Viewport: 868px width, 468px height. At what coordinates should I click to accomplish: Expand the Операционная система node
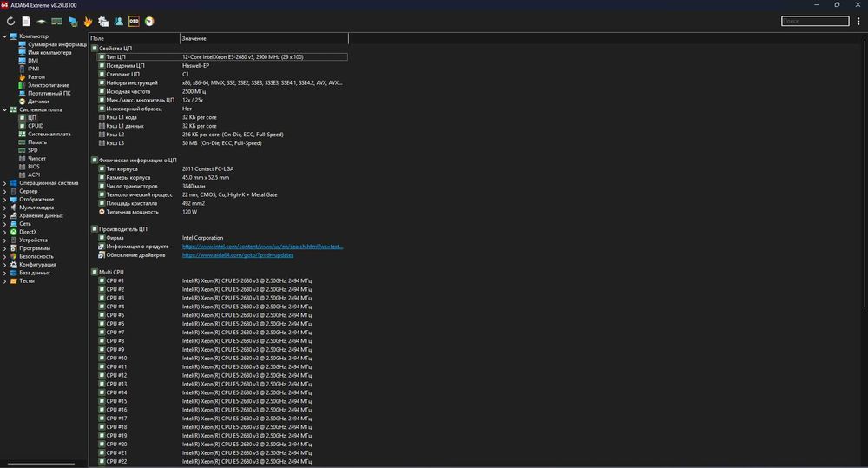pyautogui.click(x=5, y=183)
